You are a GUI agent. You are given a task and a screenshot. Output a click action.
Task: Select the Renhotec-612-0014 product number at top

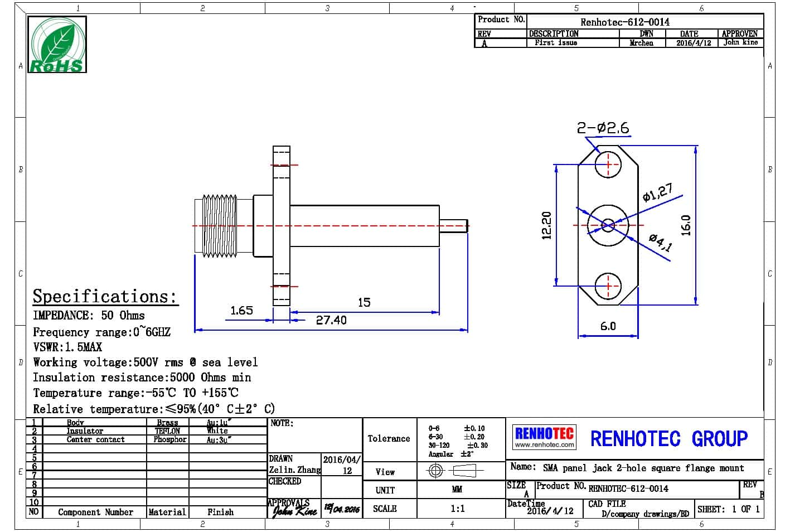coord(625,22)
